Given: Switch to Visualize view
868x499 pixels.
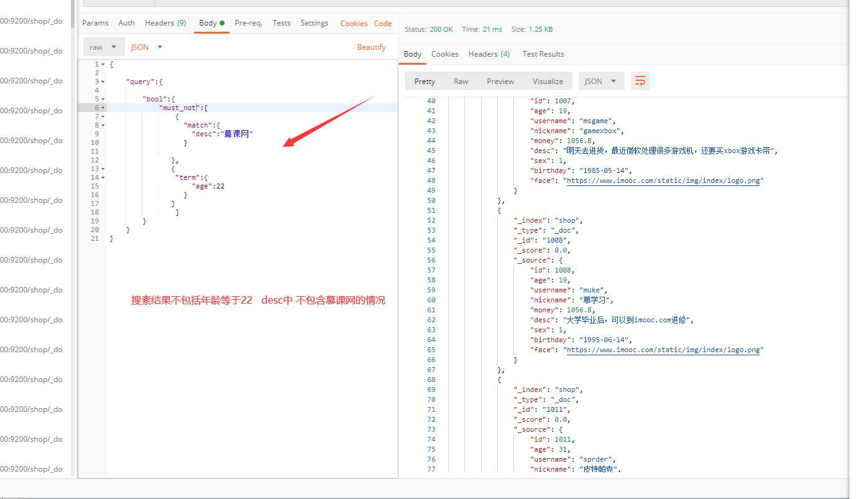Looking at the screenshot, I should [x=548, y=82].
